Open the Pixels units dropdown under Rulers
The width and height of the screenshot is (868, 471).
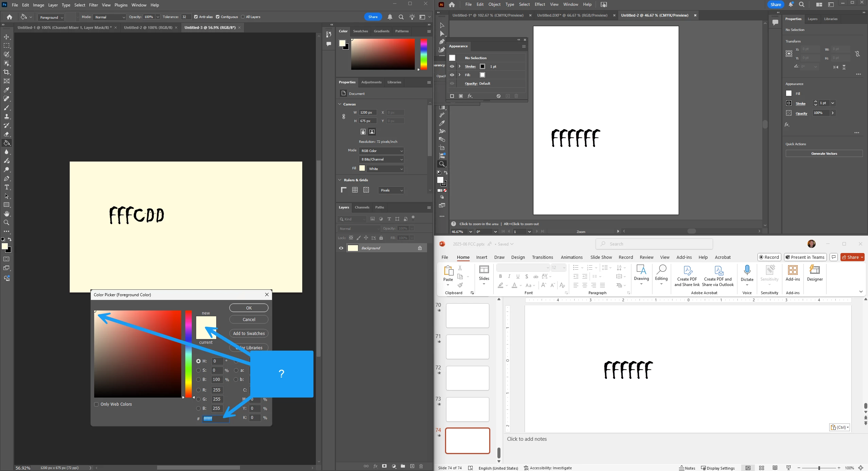(391, 190)
